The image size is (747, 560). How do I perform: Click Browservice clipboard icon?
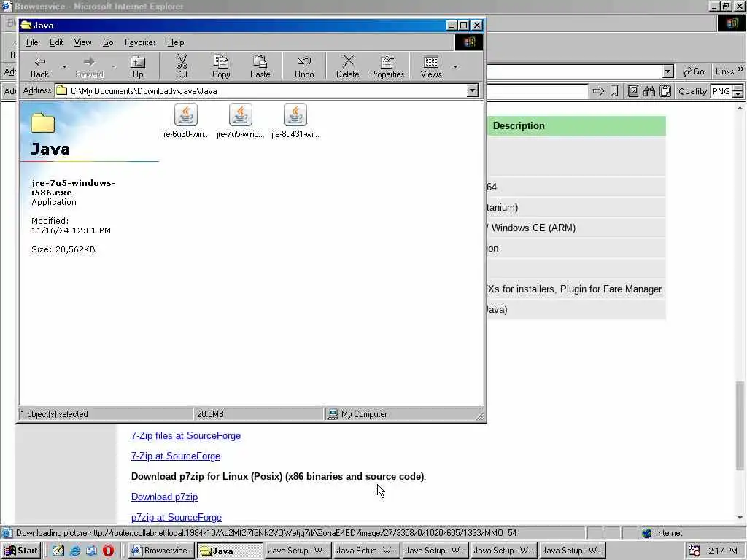pyautogui.click(x=665, y=91)
